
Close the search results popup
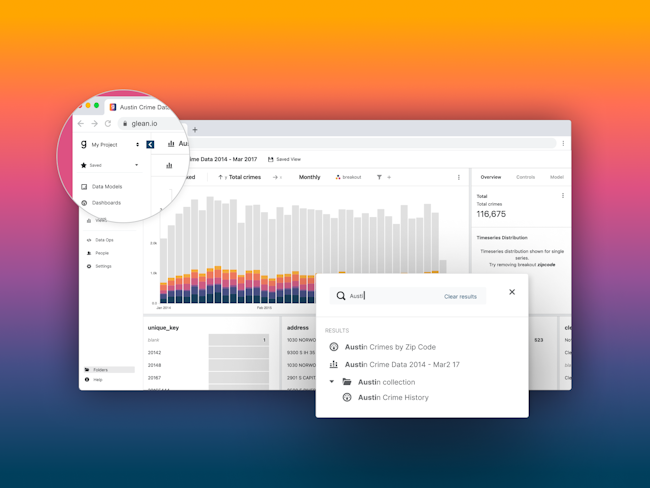click(512, 292)
